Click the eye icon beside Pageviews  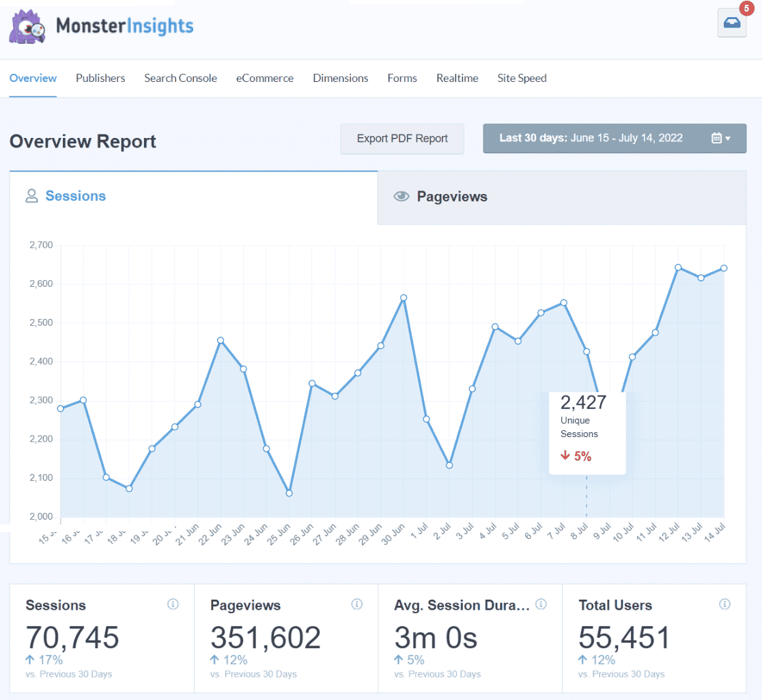click(401, 197)
